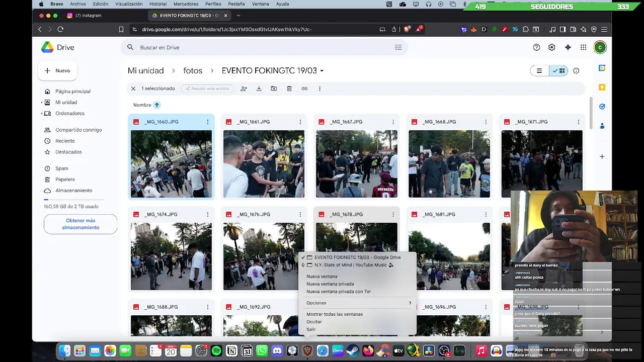The width and height of the screenshot is (644, 362).
Task: Expand Opciones submenu in Dock menu
Action: point(357,303)
